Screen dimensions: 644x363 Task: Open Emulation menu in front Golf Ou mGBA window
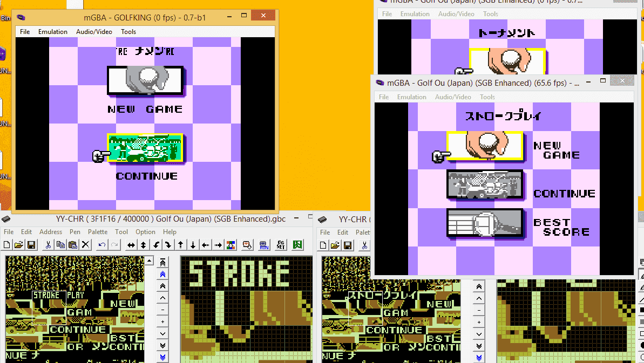click(x=411, y=97)
